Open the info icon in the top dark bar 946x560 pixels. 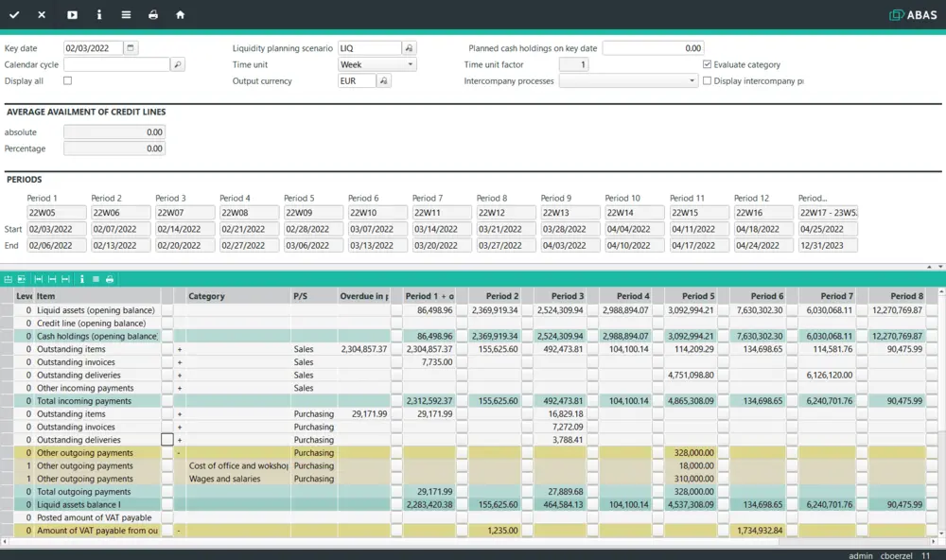(x=99, y=14)
